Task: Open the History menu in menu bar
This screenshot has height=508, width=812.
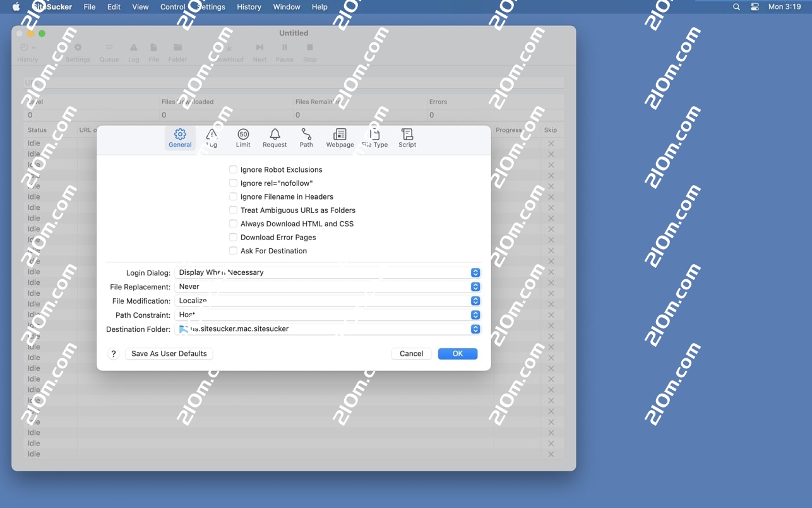Action: [x=249, y=7]
